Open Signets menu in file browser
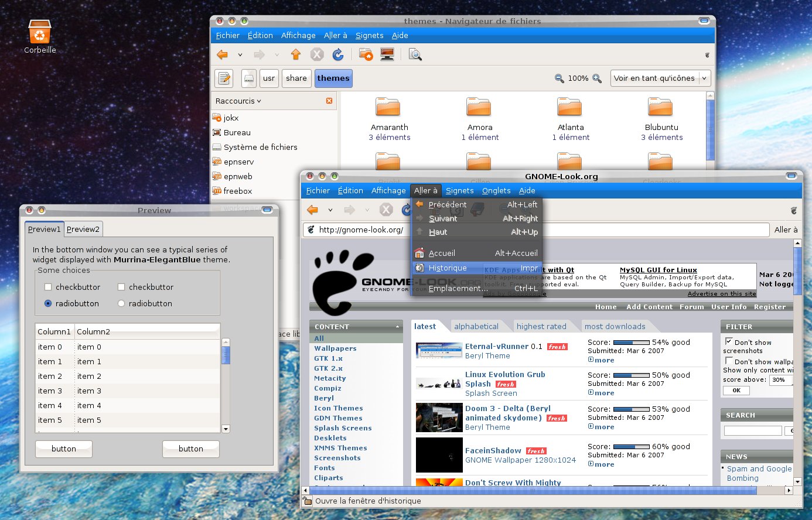This screenshot has height=520, width=812. pyautogui.click(x=369, y=36)
